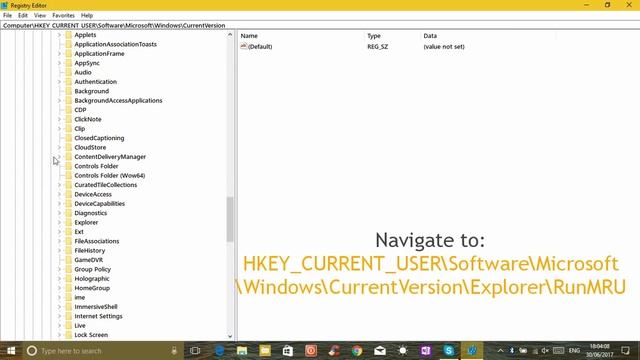
Task: Click the volume muted tray icon
Action: pyautogui.click(x=545, y=351)
